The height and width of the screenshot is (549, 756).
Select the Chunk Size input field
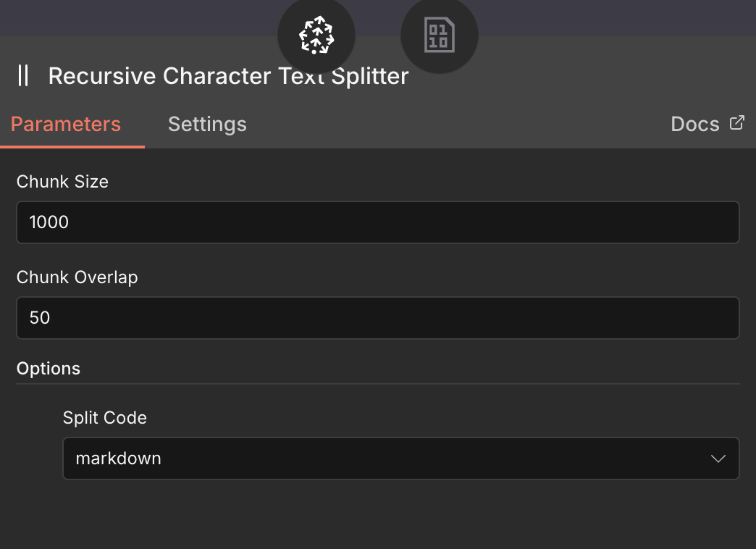(x=377, y=222)
